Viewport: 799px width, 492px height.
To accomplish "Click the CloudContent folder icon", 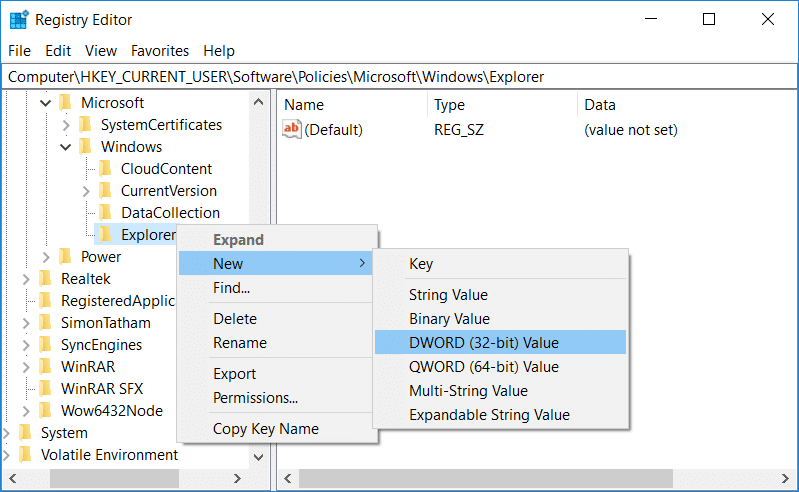I will tap(106, 169).
